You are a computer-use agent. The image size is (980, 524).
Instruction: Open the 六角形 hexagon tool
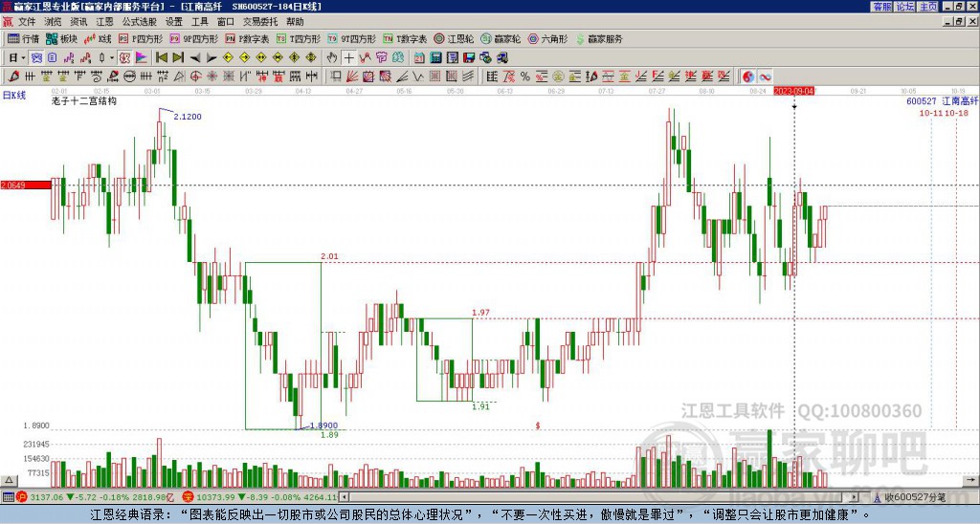coord(547,38)
